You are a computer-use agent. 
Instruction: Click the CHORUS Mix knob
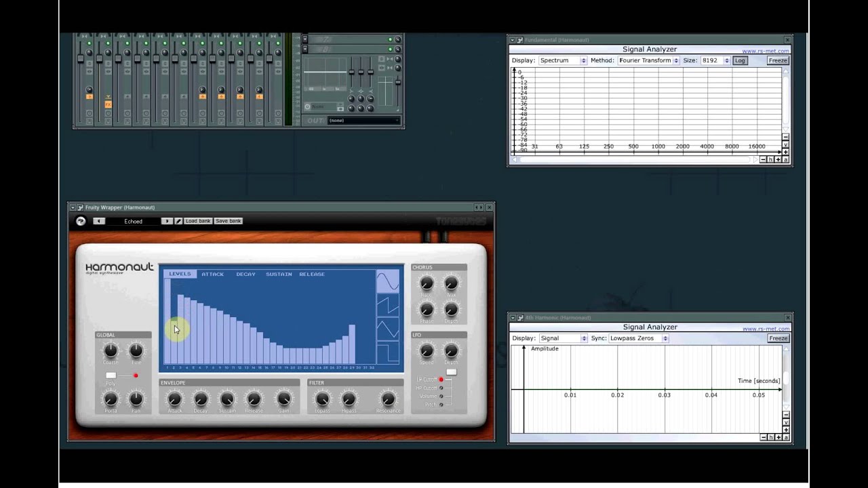451,283
